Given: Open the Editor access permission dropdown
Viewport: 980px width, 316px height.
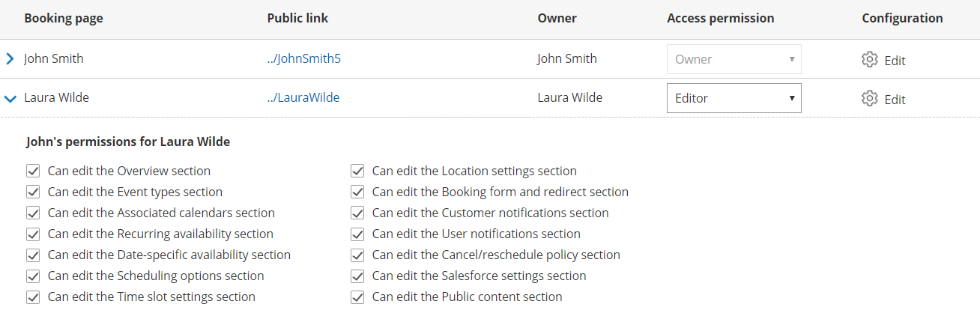Looking at the screenshot, I should [x=734, y=98].
